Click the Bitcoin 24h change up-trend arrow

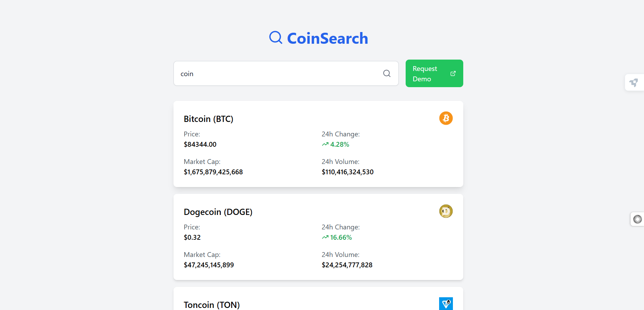point(325,144)
